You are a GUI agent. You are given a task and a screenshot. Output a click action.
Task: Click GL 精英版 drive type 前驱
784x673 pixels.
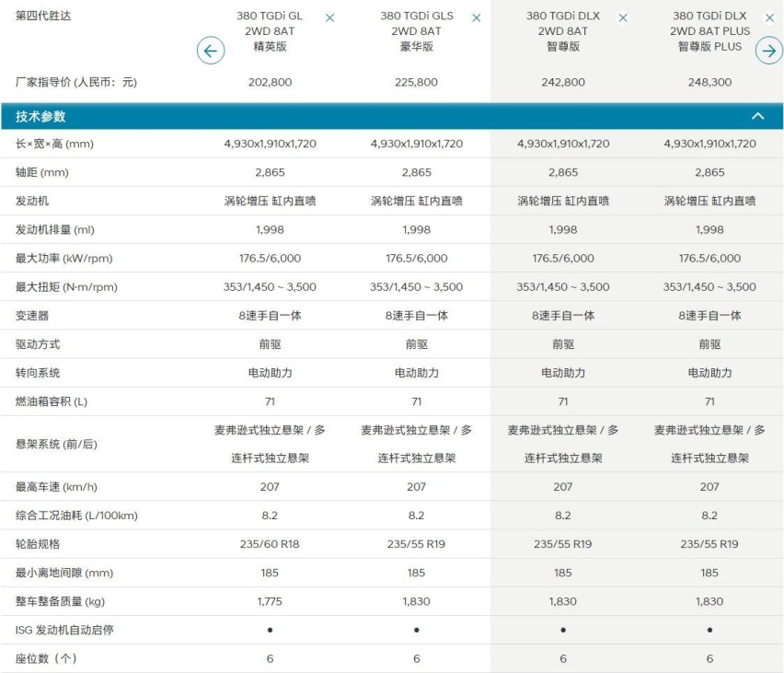point(270,344)
